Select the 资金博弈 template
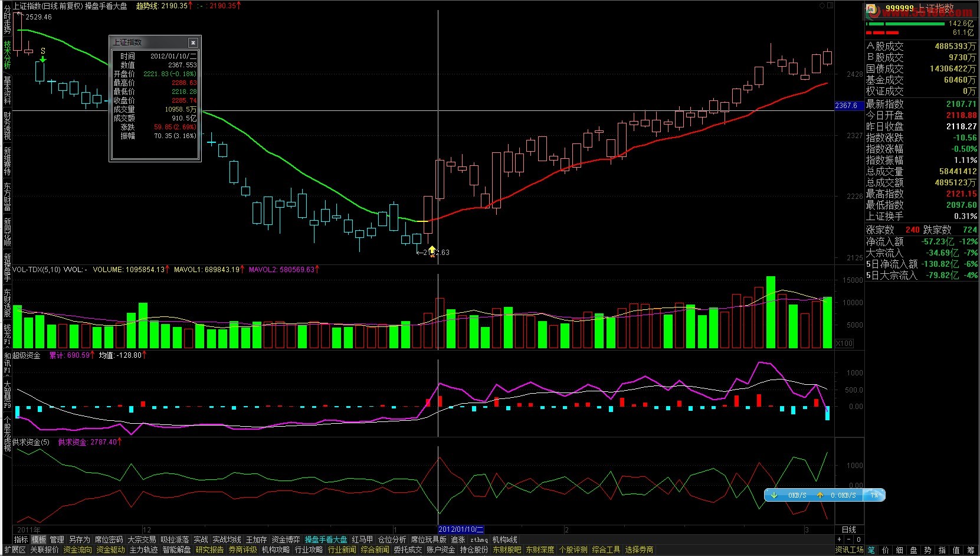This screenshot has width=980, height=556. pos(286,539)
